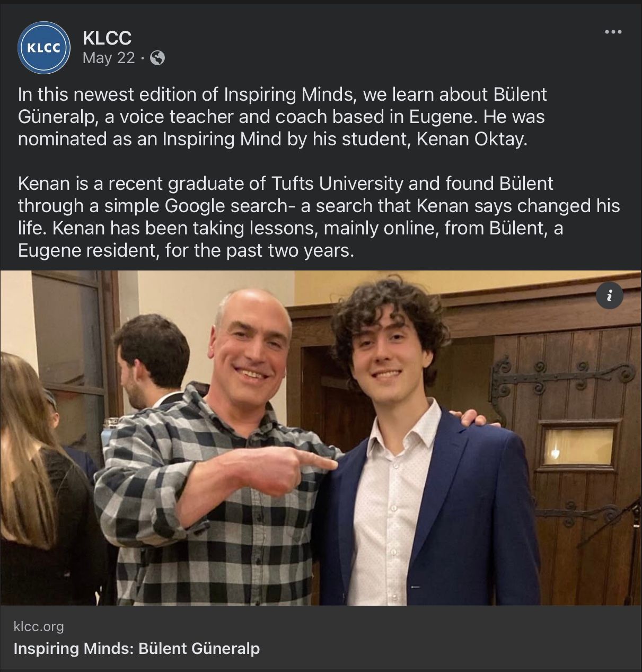Click the bearded man in the background
The height and width of the screenshot is (672, 642).
150,361
